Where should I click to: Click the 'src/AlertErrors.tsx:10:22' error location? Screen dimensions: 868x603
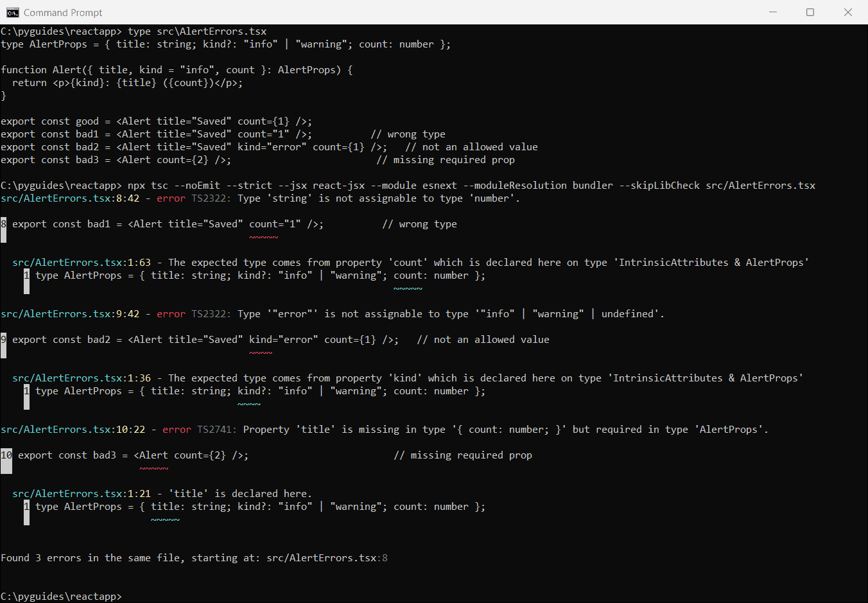(73, 430)
